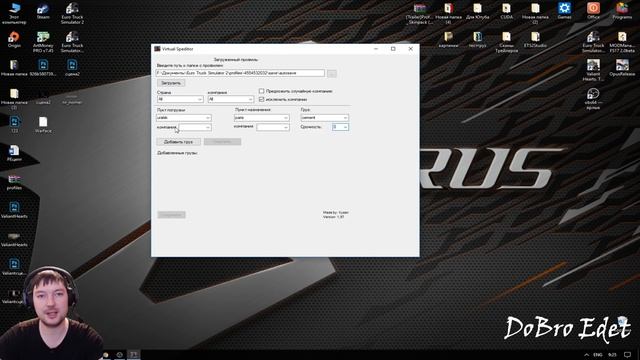Open the taskbar clock

pyautogui.click(x=612, y=355)
